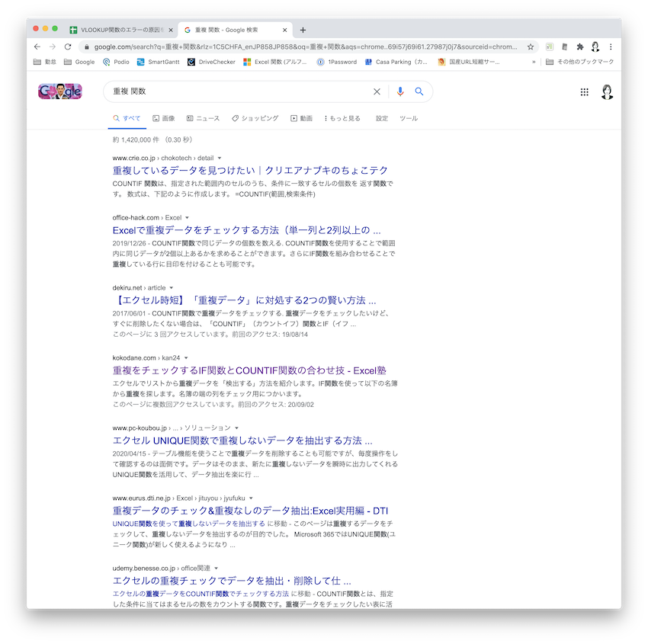Open the Google apps grid

click(x=585, y=92)
